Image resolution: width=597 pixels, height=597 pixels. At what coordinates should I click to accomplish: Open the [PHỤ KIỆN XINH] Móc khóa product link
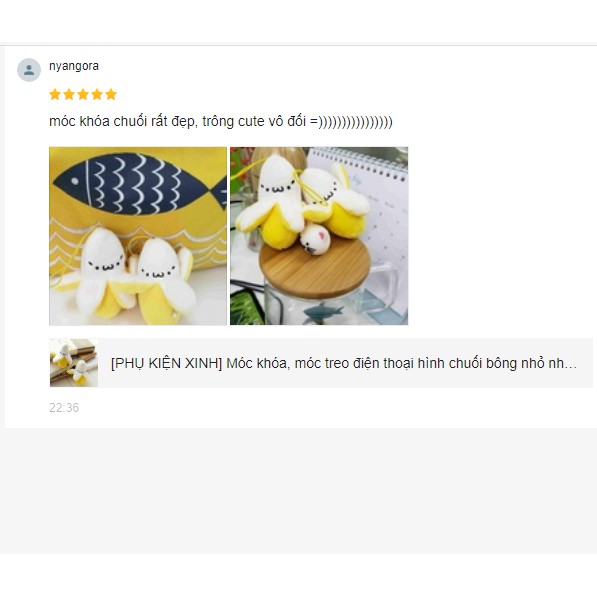point(344,363)
